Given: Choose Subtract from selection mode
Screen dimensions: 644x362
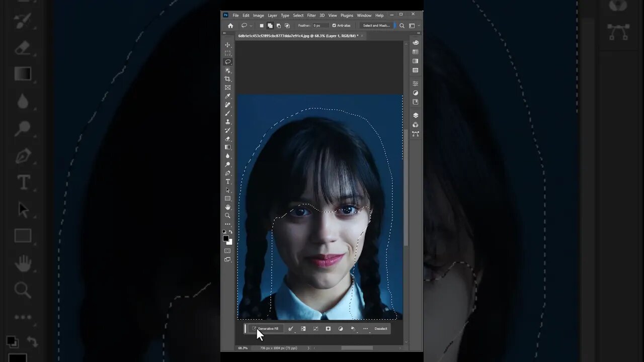Looking at the screenshot, I should (279, 26).
